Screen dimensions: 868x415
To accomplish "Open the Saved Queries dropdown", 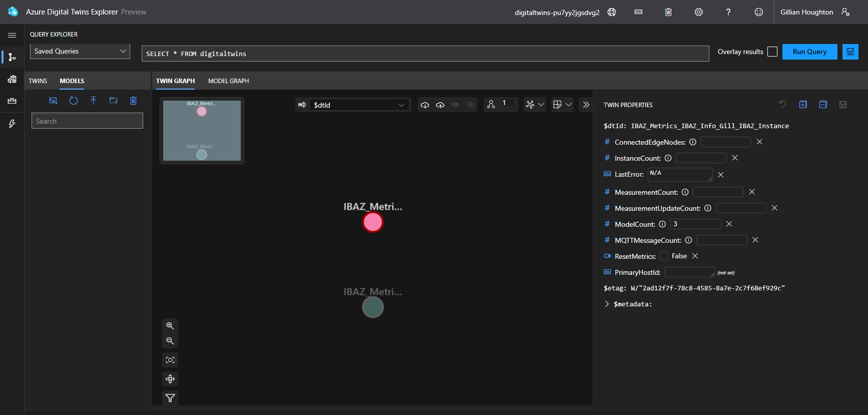I will click(80, 51).
